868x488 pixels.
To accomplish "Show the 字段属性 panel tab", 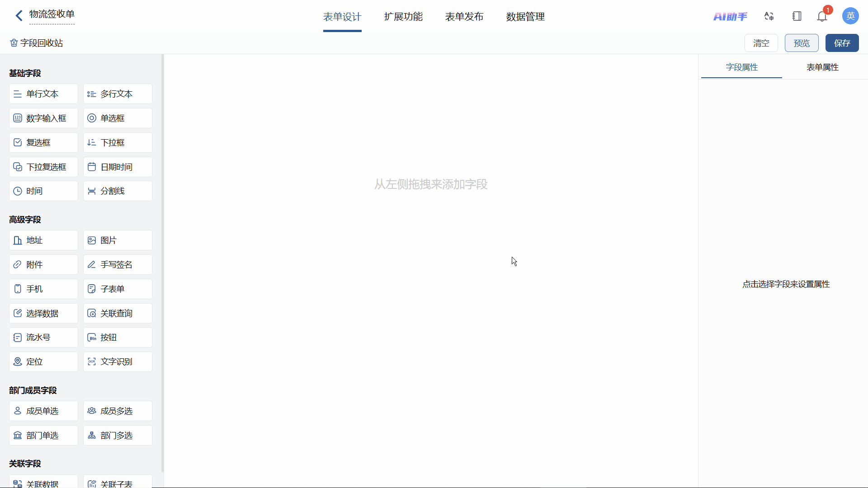I will 741,67.
